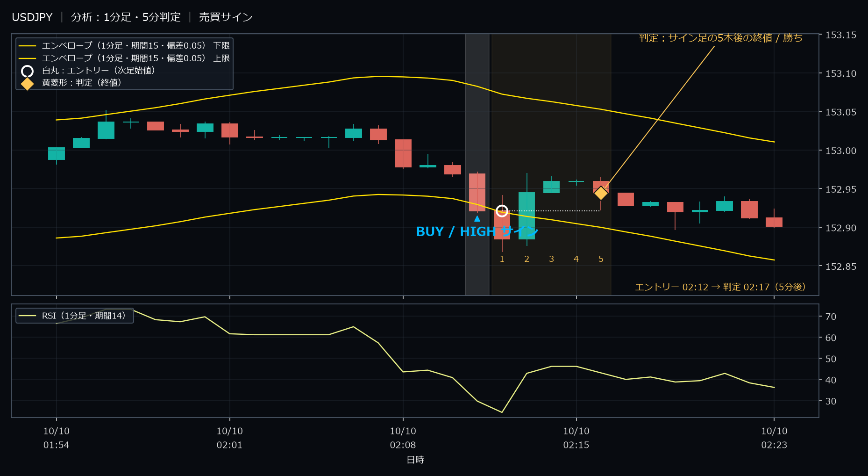Viewport: 868px width, 476px height.
Task: Click the title text '分析：1分足・5分判定'
Action: 126,17
